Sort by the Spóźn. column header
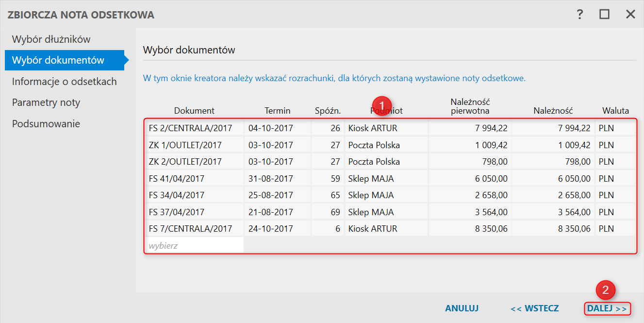This screenshot has width=644, height=323. tap(327, 111)
